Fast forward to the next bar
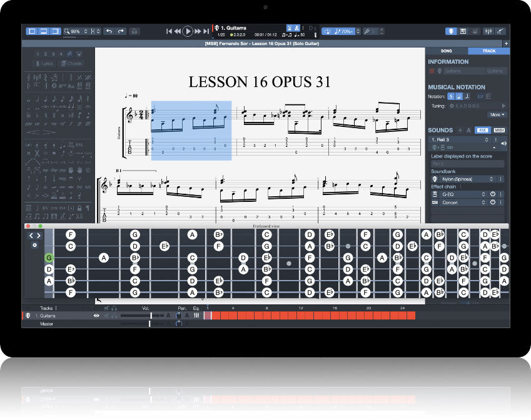Screen dimensions: 531x420 coord(198,31)
